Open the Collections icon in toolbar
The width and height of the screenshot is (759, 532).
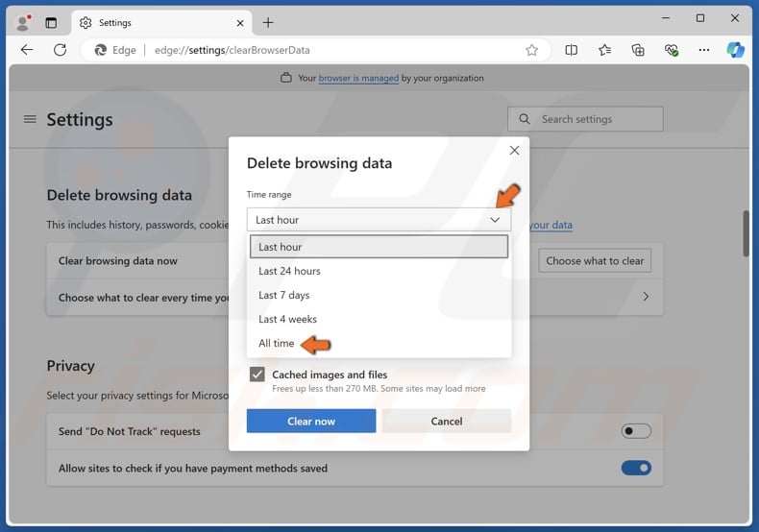[x=638, y=50]
